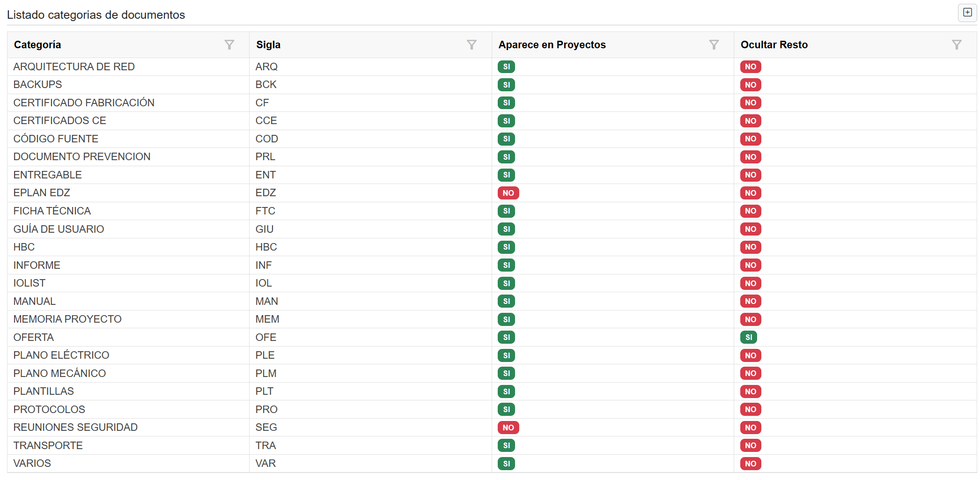Click SI badge in ARQUITECTURA DE RED row
Viewport: 980px width, 480px height.
pyautogui.click(x=506, y=67)
